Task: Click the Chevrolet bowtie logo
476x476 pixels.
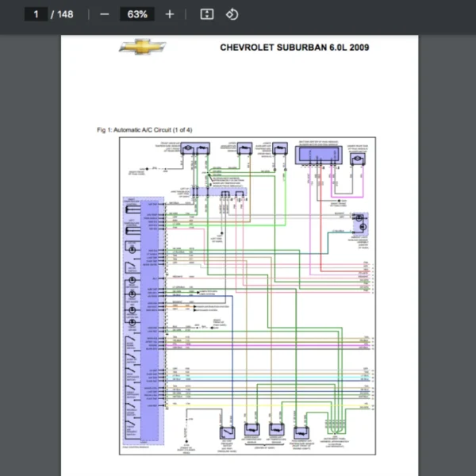Action: [x=143, y=47]
